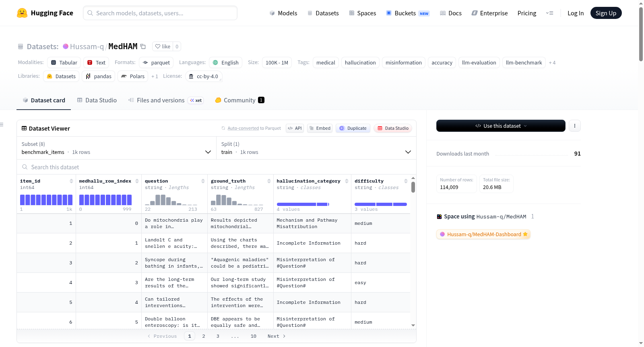Click the hallucination tag
Viewport: 644px width, 347px height.
pos(360,62)
